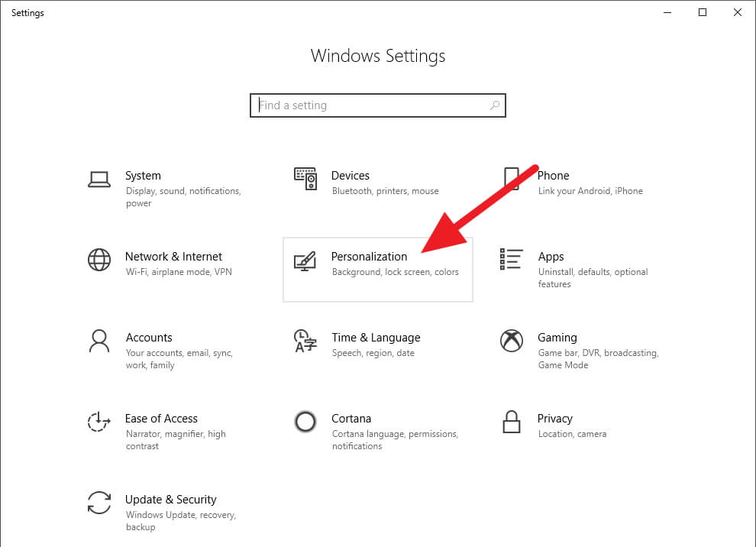This screenshot has height=547, width=756.
Task: Maximize the Settings window
Action: [703, 12]
